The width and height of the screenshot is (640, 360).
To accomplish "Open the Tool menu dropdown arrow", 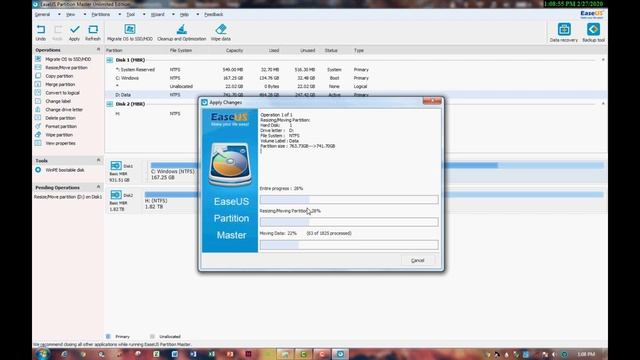I will click(144, 14).
